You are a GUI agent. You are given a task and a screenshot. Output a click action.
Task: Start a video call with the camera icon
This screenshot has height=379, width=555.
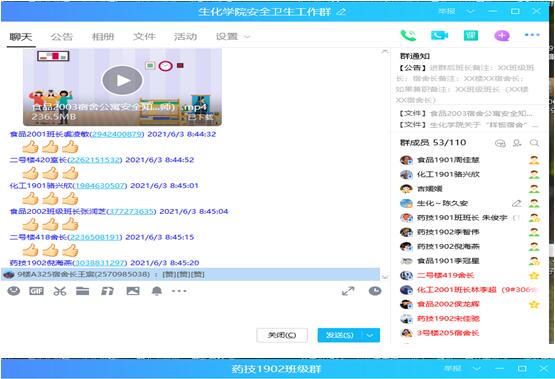439,35
